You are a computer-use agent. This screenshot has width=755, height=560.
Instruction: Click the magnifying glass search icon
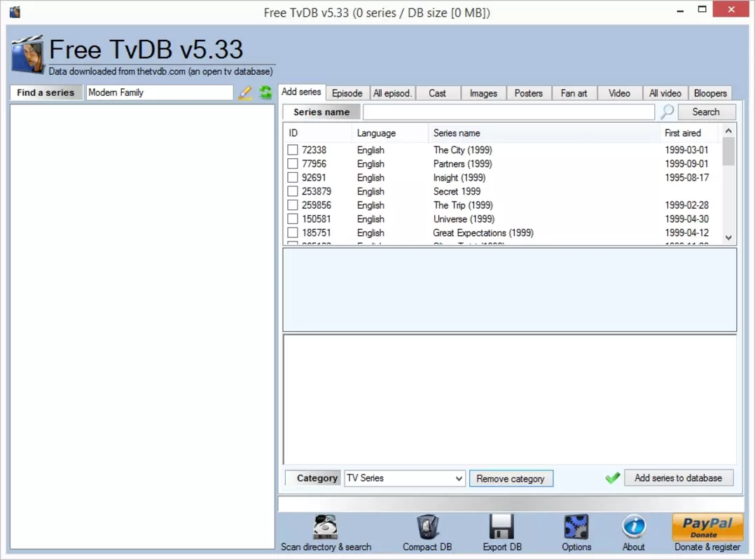[x=667, y=111]
